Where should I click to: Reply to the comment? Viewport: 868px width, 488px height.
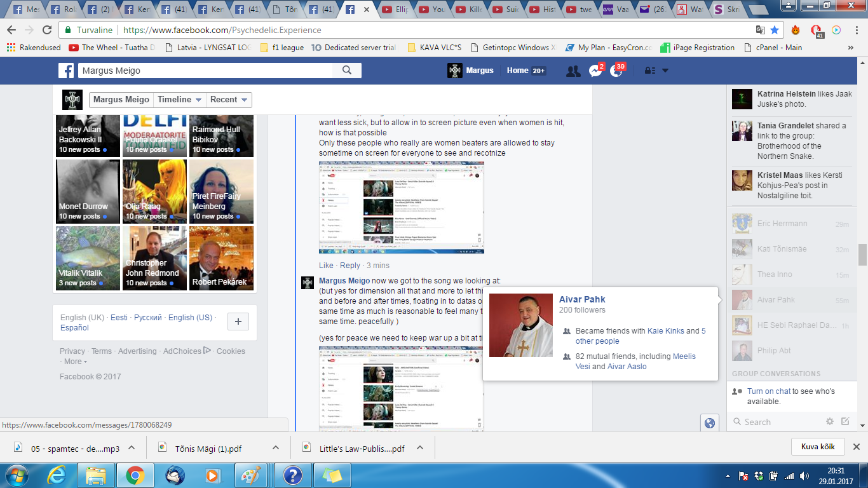coord(350,265)
